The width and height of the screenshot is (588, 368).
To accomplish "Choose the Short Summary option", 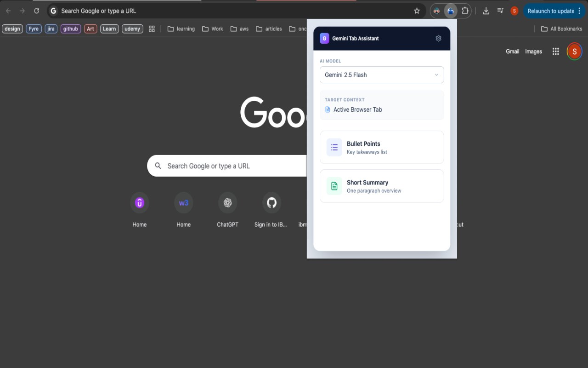I will tap(382, 186).
